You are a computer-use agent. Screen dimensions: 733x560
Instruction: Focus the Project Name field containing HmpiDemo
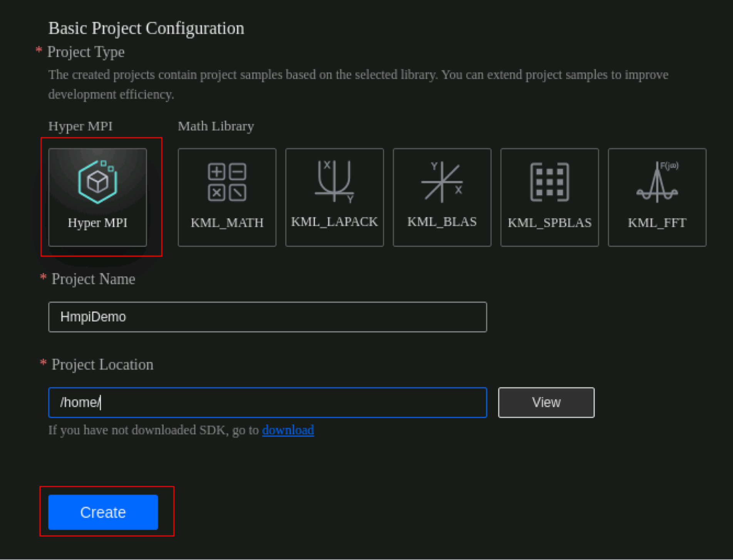(x=267, y=317)
